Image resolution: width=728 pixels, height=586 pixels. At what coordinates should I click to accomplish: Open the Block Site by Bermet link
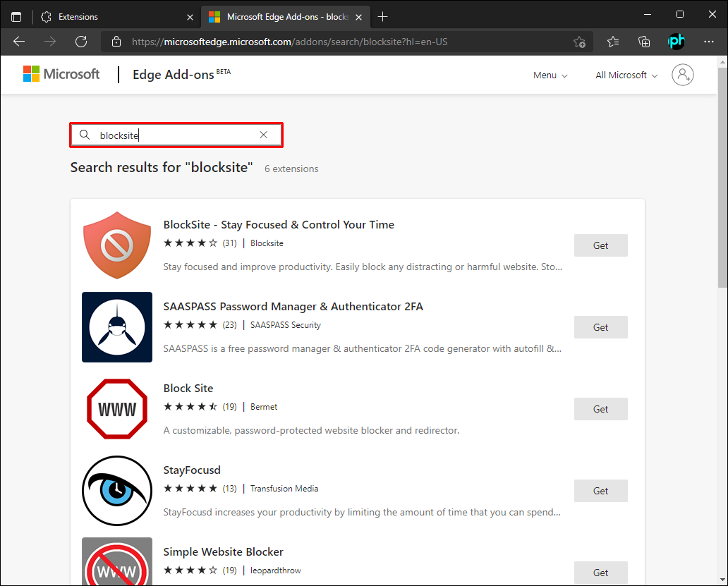(x=188, y=389)
